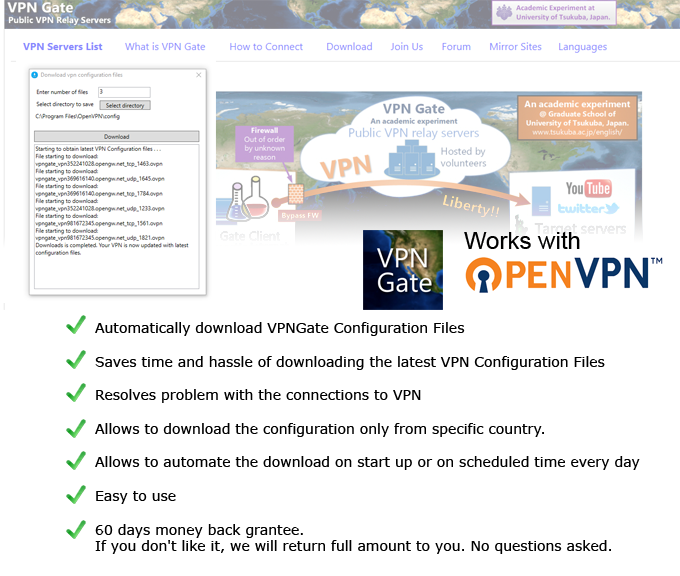
Task: Visit the Forum link
Action: [x=456, y=47]
